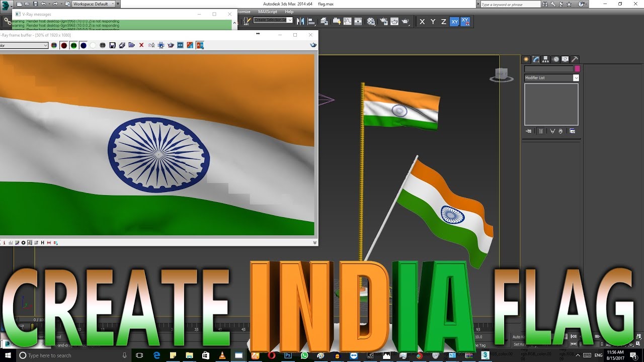Click the Select and Link chain icon
Screen dimensions: 644x362
click(7, 22)
